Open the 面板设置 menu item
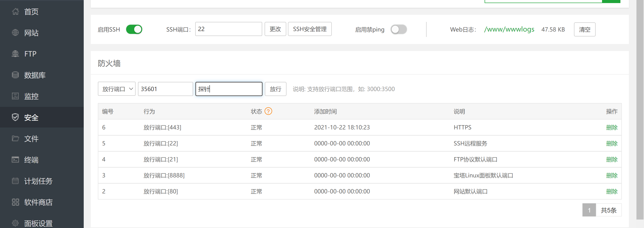 pos(38,223)
